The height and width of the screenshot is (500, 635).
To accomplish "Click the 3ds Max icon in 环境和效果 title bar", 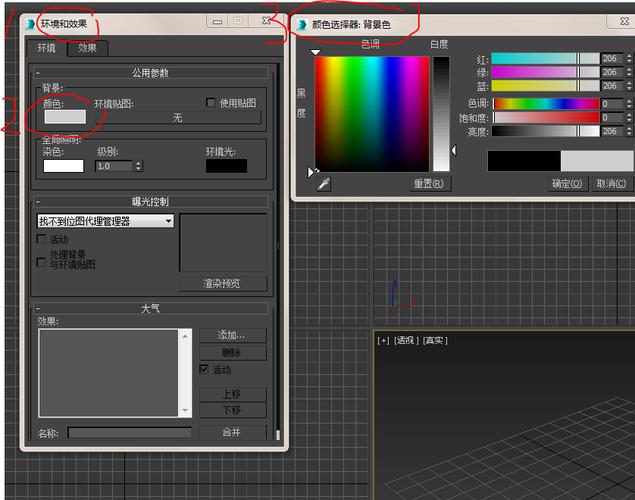I will click(32, 22).
